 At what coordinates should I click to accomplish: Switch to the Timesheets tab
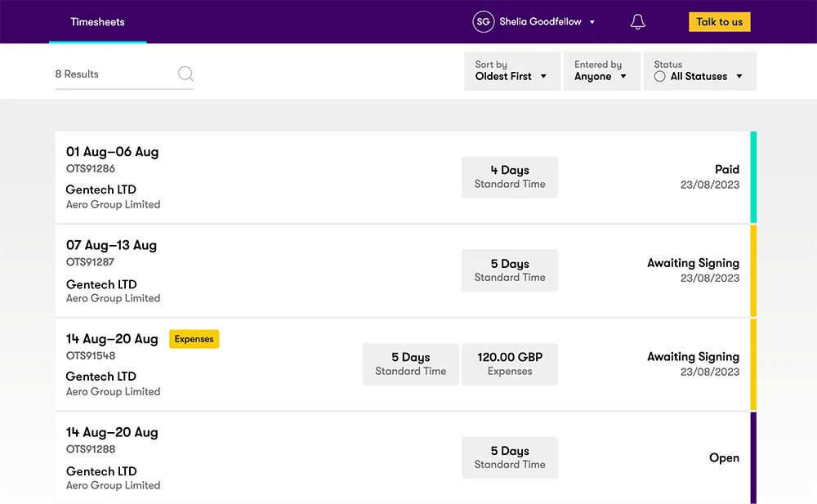coord(98,21)
